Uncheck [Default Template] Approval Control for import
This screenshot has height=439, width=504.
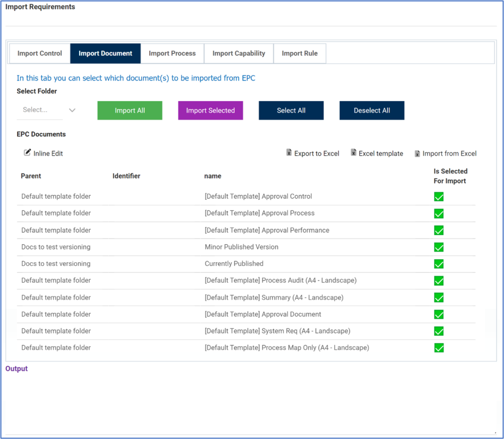click(438, 196)
